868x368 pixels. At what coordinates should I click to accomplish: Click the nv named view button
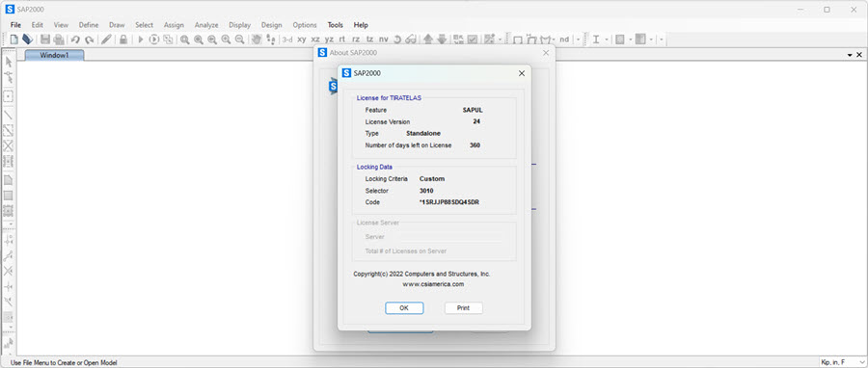[x=383, y=39]
